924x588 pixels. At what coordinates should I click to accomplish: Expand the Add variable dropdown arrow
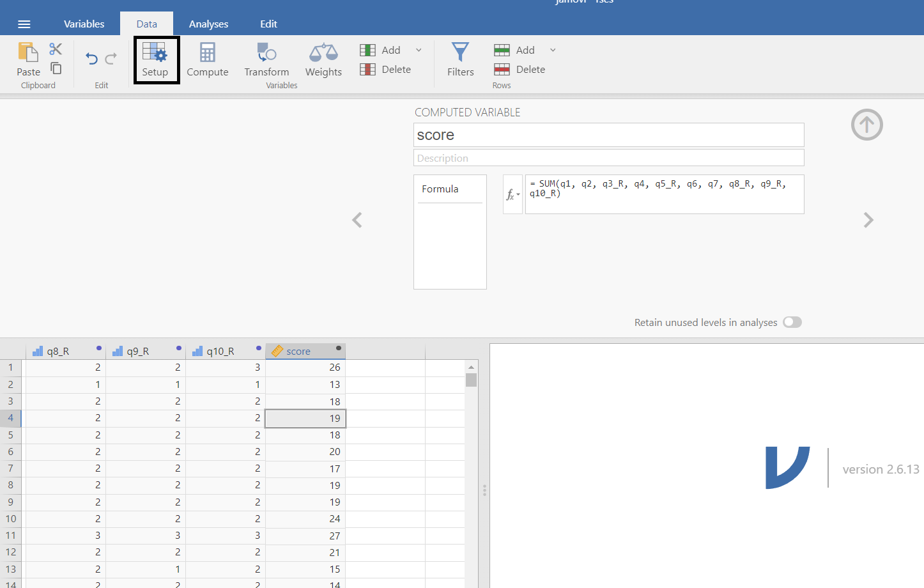(x=419, y=50)
